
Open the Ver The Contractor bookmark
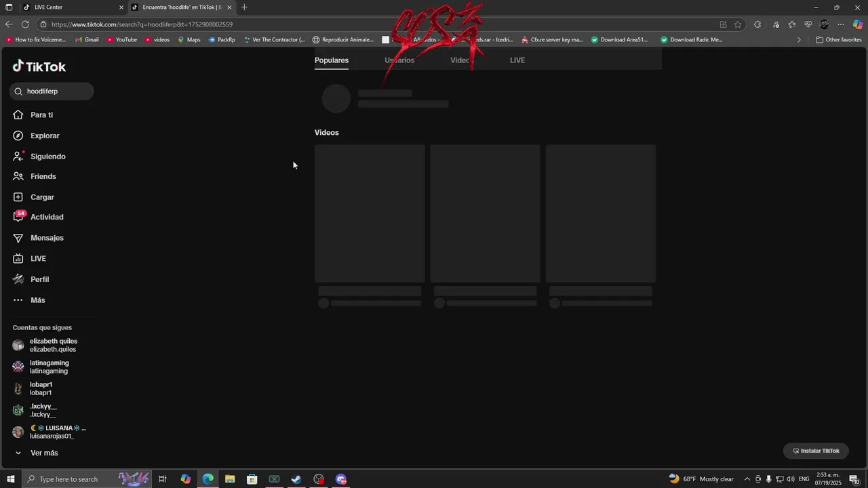274,40
